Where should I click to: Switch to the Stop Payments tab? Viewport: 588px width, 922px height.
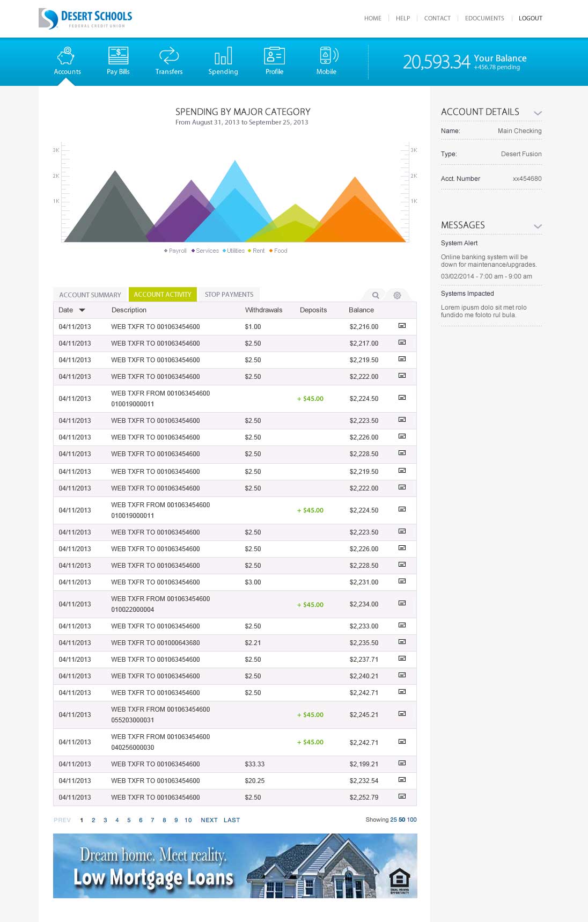[x=229, y=295]
